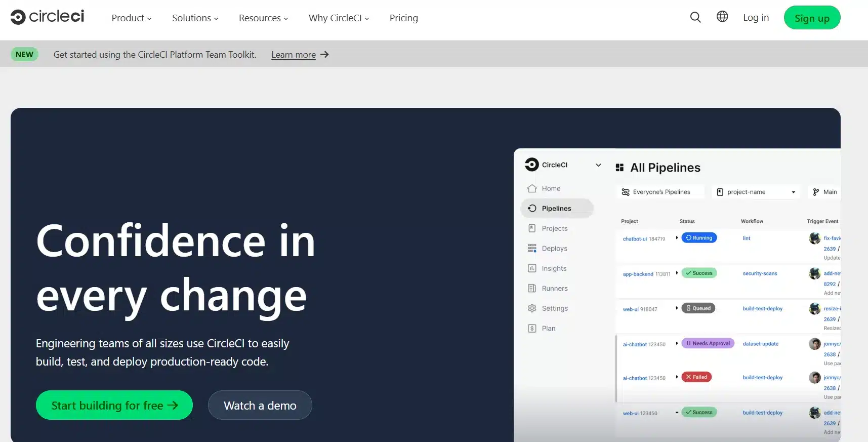Select Insights in dashboard sidebar
The height and width of the screenshot is (442, 868).
[x=554, y=268]
